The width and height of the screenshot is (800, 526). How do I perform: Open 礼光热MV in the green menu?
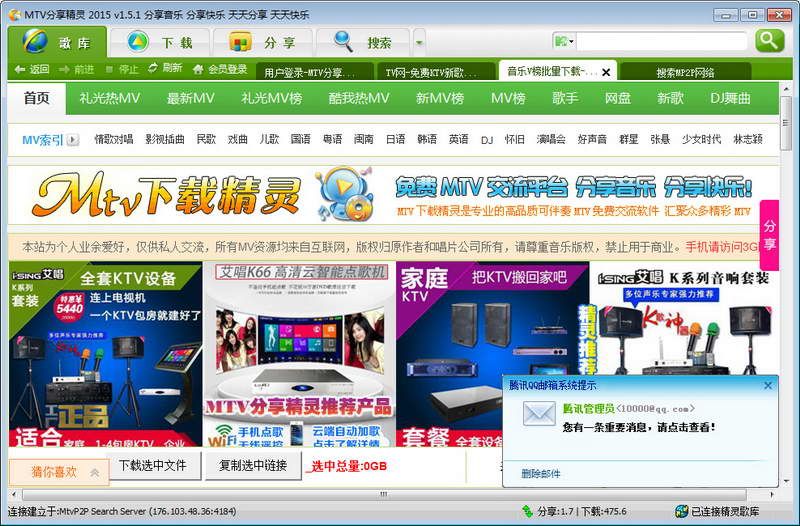click(110, 98)
